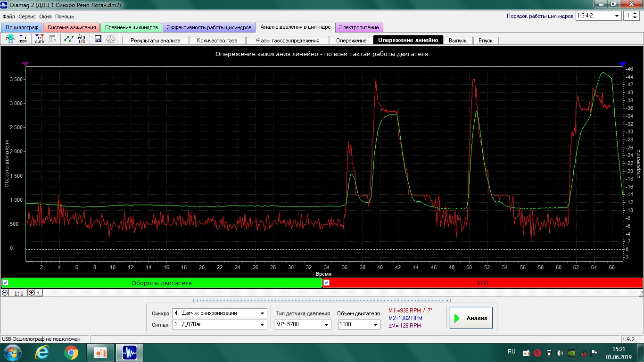Open the Фазы газораспределения sub-tab

[288, 40]
